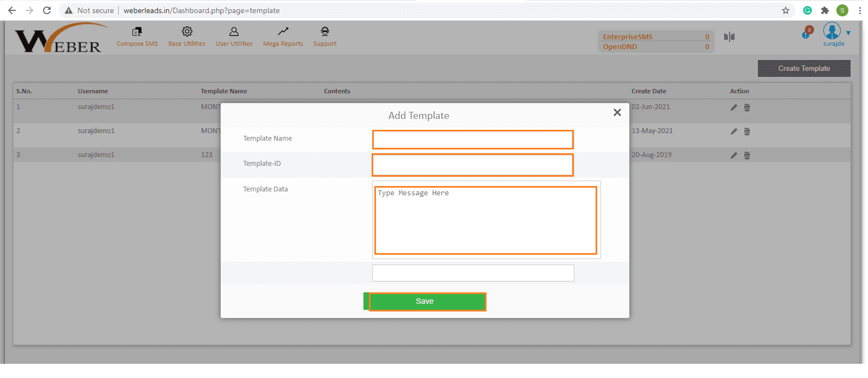Delete the first template row
This screenshot has height=378, width=868.
pyautogui.click(x=747, y=107)
